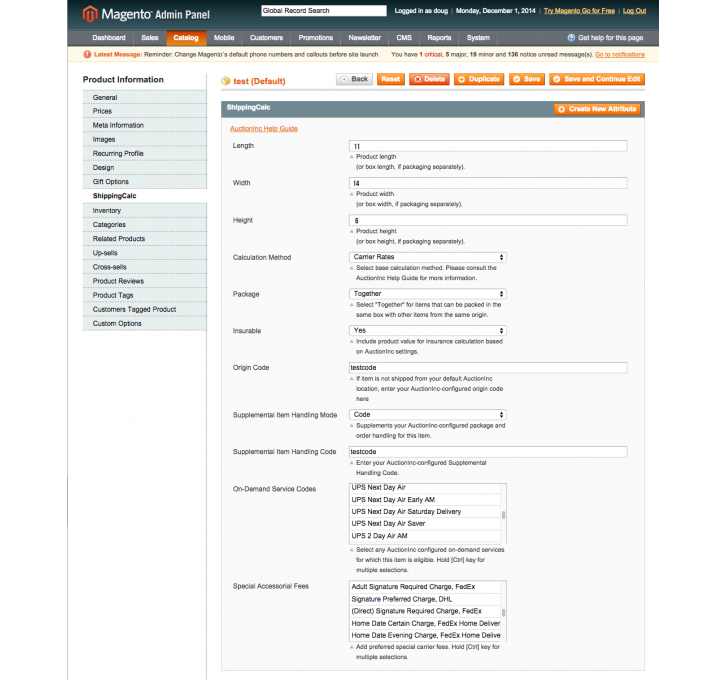
Task: Open the Custom Options tab
Action: (x=145, y=324)
